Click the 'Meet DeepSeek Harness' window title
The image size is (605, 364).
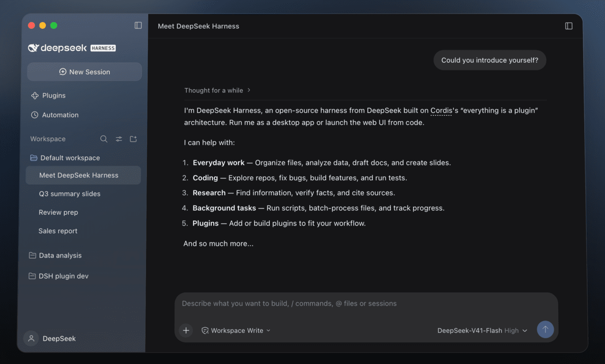click(x=199, y=26)
